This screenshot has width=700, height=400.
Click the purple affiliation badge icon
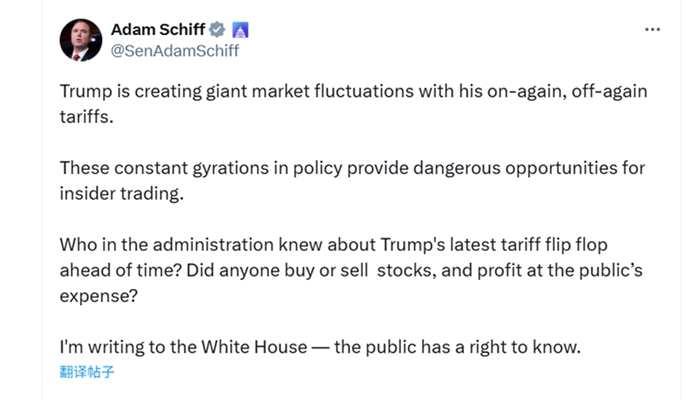[241, 30]
